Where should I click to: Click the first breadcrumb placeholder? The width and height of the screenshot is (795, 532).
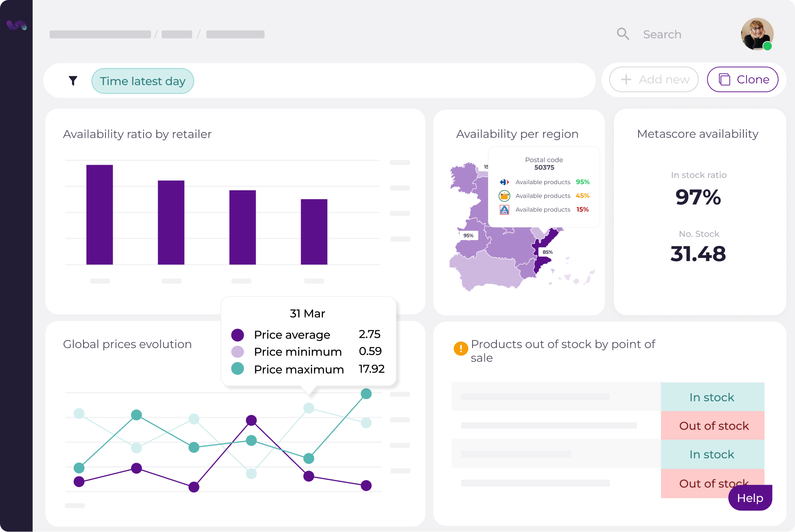click(100, 34)
